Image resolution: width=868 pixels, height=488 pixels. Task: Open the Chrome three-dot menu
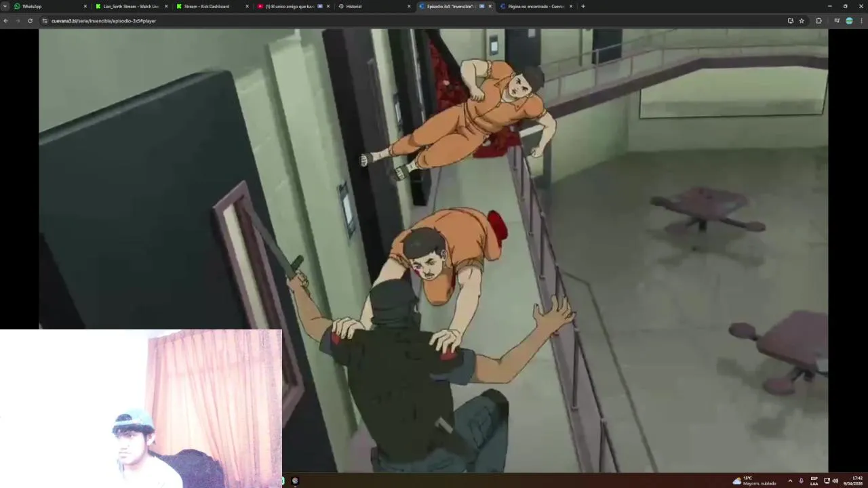point(862,21)
